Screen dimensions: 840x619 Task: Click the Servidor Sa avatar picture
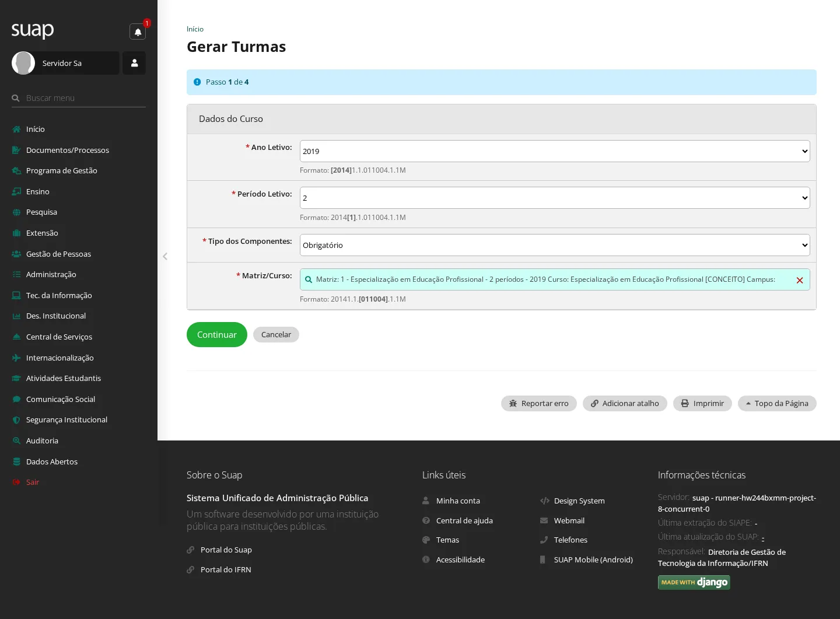23,63
